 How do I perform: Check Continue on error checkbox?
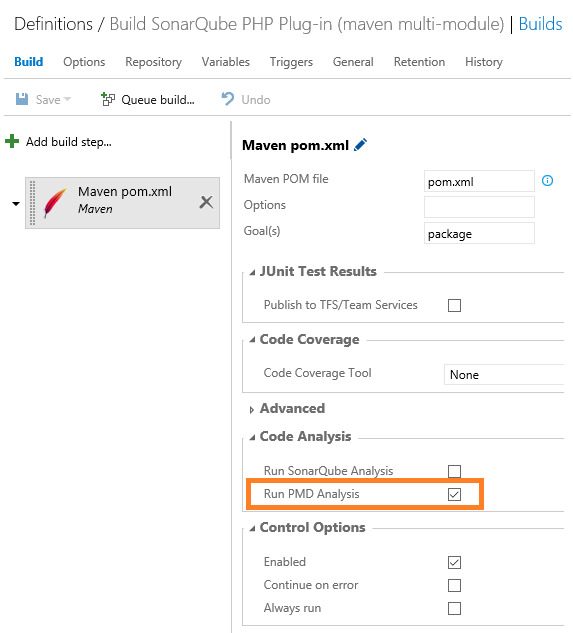[454, 585]
